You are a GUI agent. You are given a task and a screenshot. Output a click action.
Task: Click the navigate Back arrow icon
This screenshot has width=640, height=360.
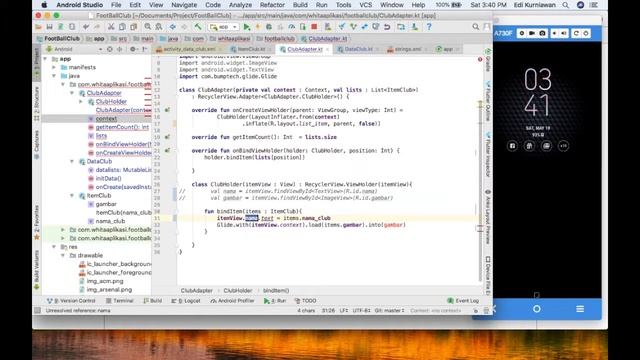173,27
